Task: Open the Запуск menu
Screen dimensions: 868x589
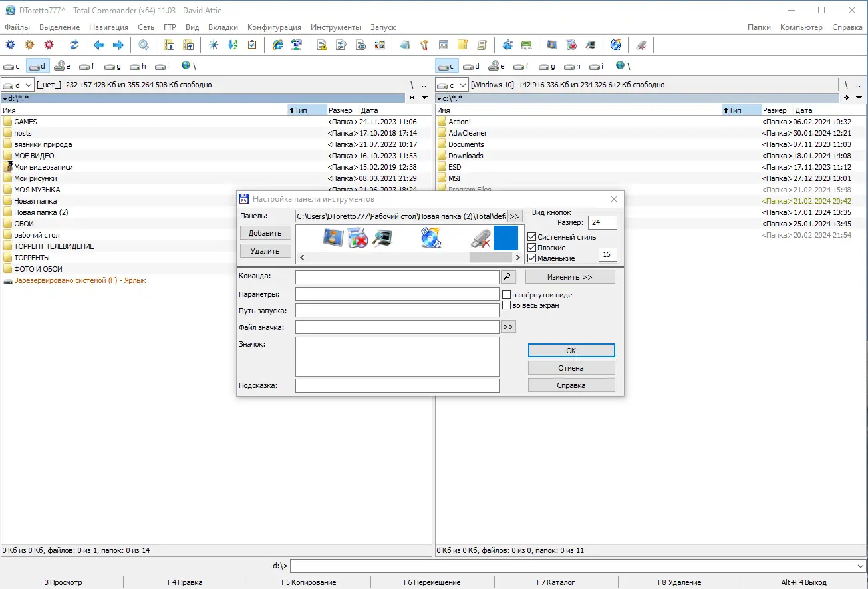Action: tap(382, 27)
